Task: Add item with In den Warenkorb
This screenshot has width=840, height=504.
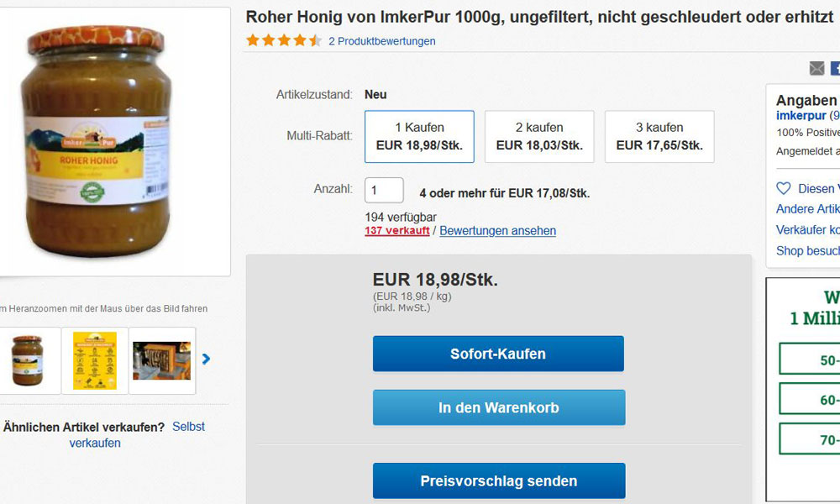Action: [499, 407]
